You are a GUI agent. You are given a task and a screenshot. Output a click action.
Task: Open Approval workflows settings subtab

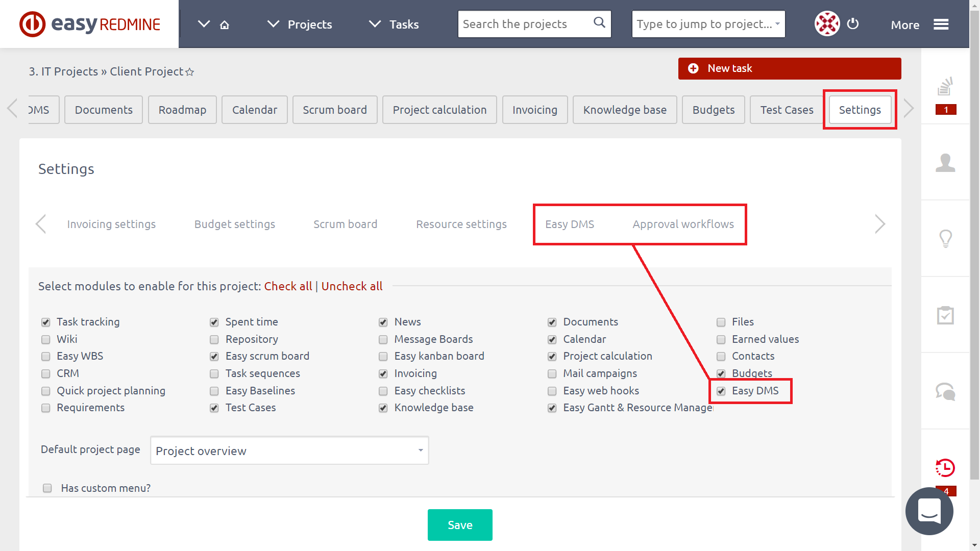[x=683, y=224]
